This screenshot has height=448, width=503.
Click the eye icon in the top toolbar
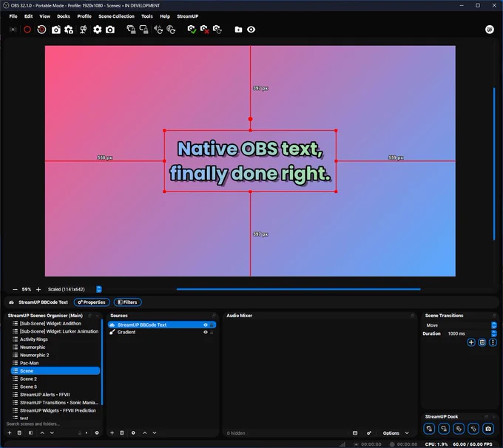tap(251, 30)
